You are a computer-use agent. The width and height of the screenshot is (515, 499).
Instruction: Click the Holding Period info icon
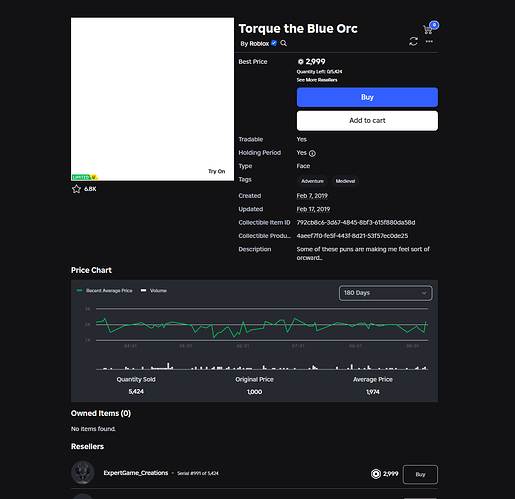(x=312, y=153)
